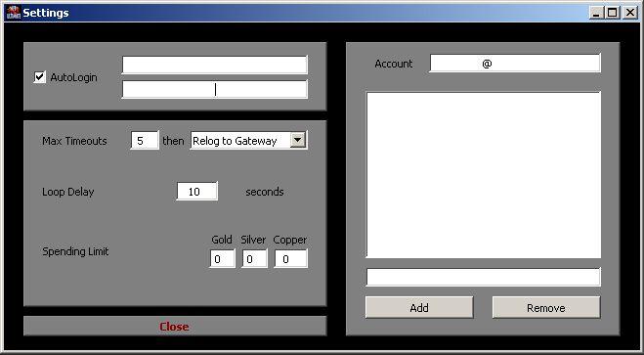Screen dimensions: 644x355
Task: Click the Remove button
Action: (x=546, y=308)
